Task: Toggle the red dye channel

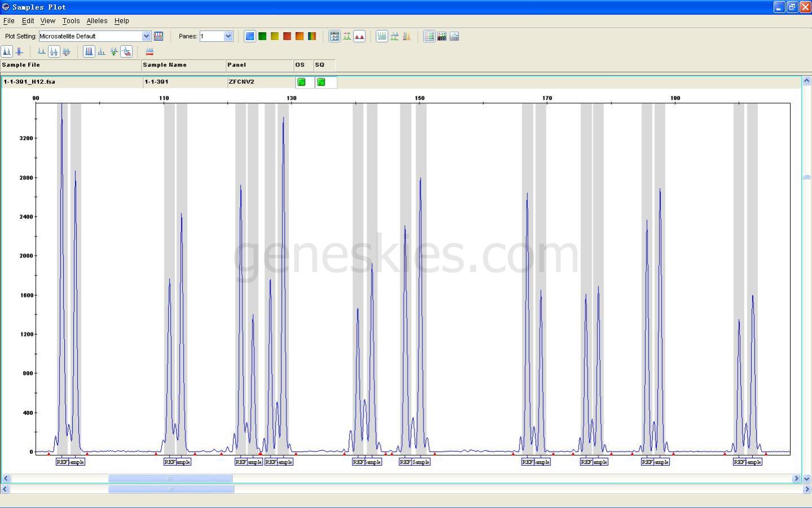Action: [x=287, y=36]
